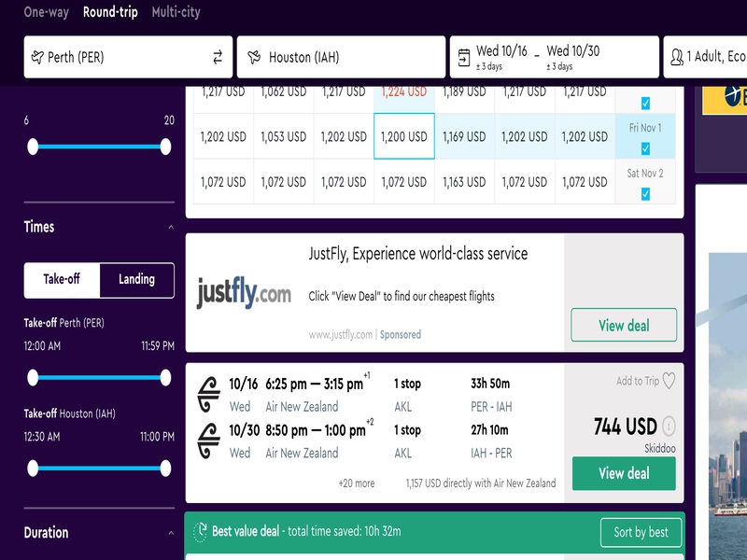The image size is (747, 560).
Task: Click the 744 USD price
Action: pyautogui.click(x=625, y=427)
